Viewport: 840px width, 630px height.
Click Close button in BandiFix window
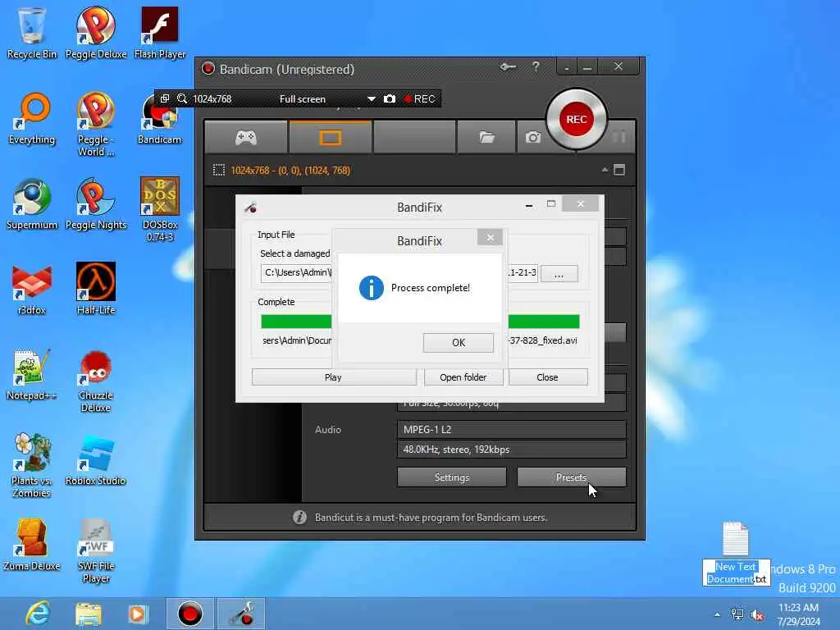547,377
